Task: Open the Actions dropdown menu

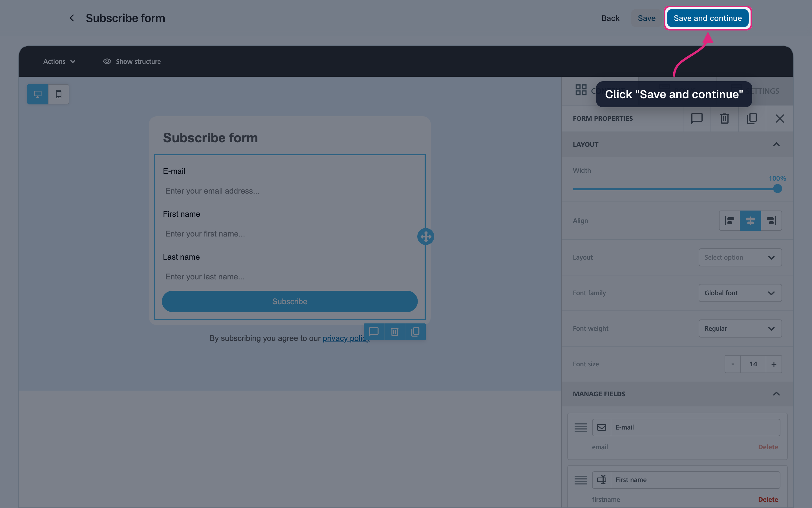Action: click(x=59, y=62)
